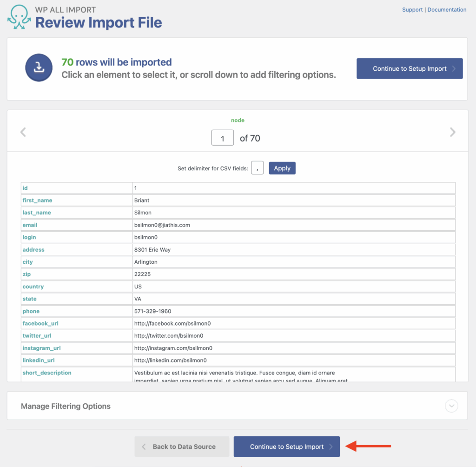Open the Support link

pyautogui.click(x=412, y=10)
